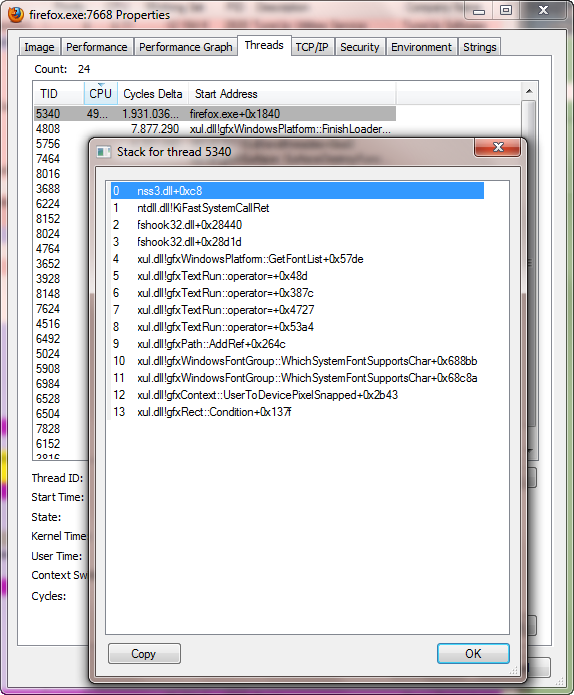Image resolution: width=574 pixels, height=695 pixels.
Task: Sort threads by TID column header
Action: tap(59, 94)
